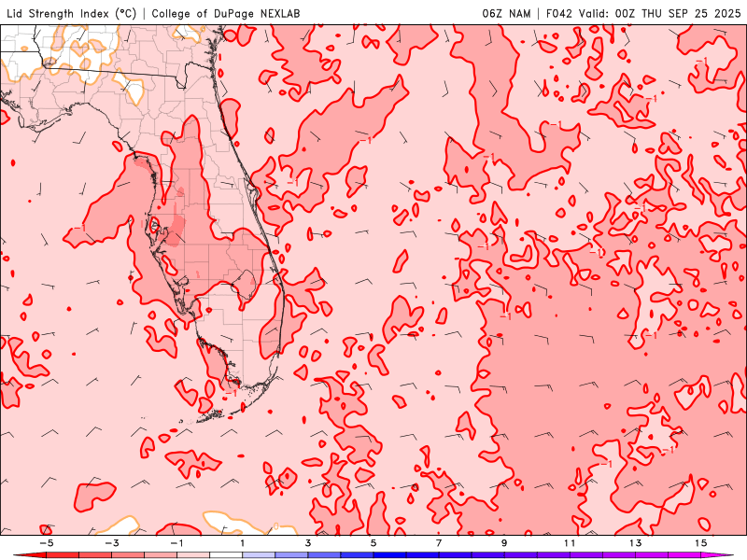Click the colorbar label "11"
Image resolution: width=747 pixels, height=560 pixels.
[x=570, y=543]
